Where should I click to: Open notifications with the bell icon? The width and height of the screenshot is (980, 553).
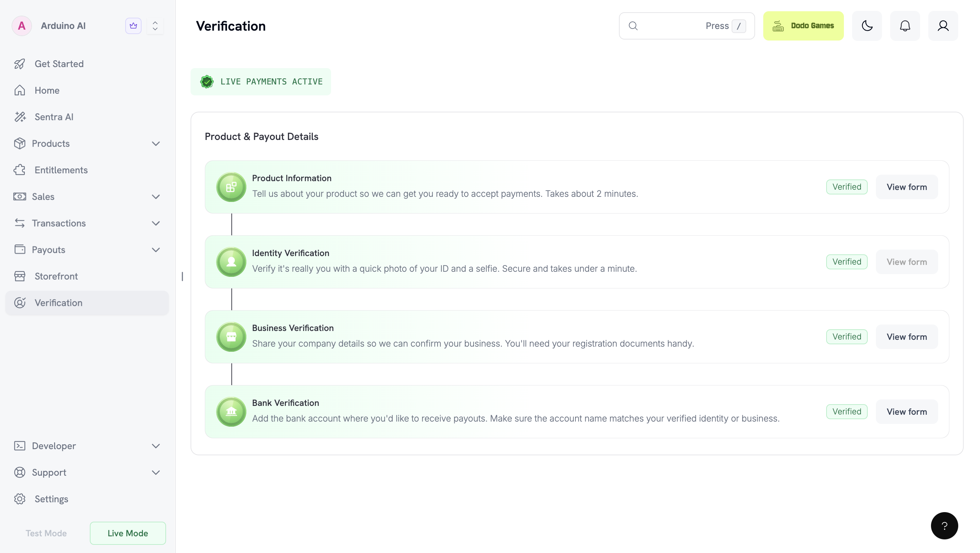[905, 26]
